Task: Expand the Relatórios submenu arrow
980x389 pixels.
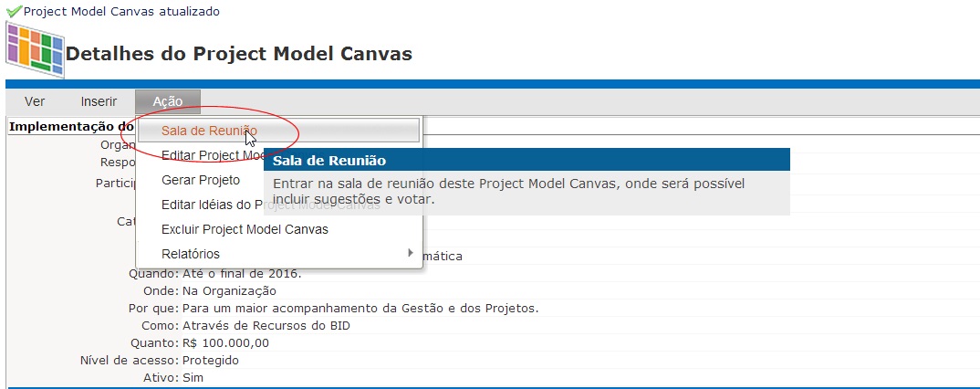Action: coord(411,253)
